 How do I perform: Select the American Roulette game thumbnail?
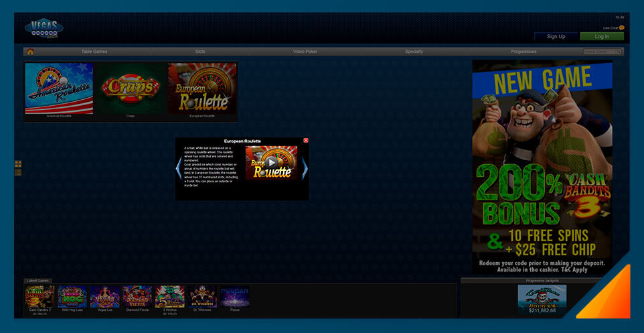(x=59, y=88)
